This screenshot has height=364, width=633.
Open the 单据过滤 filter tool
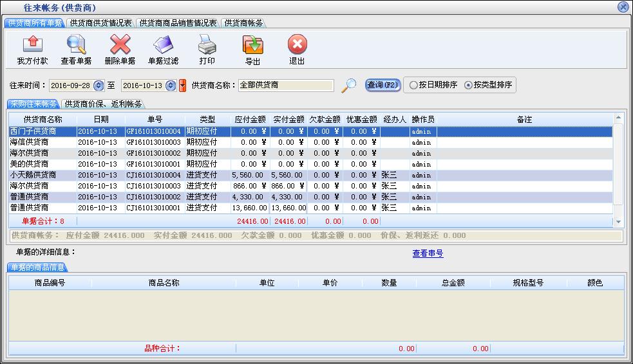pyautogui.click(x=163, y=45)
